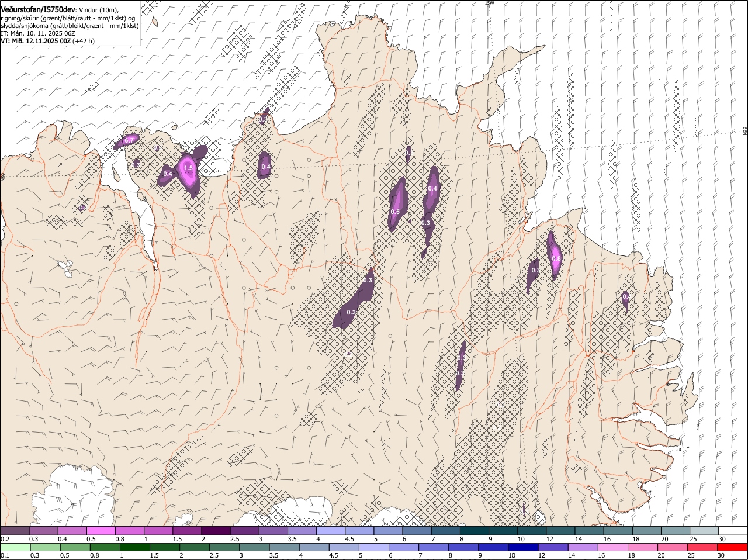The height and width of the screenshot is (560, 748).
Task: Click the N99 label at the left map edge
Action: [3, 176]
